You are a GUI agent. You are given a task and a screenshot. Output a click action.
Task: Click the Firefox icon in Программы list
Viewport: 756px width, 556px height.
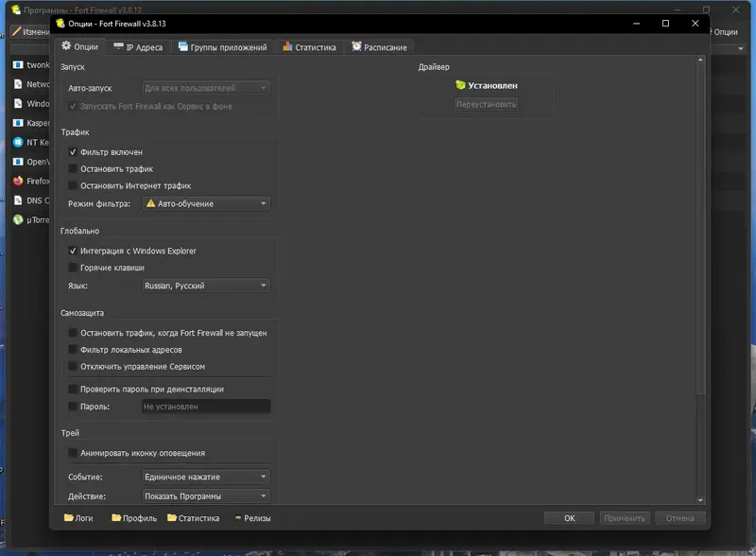click(x=18, y=181)
